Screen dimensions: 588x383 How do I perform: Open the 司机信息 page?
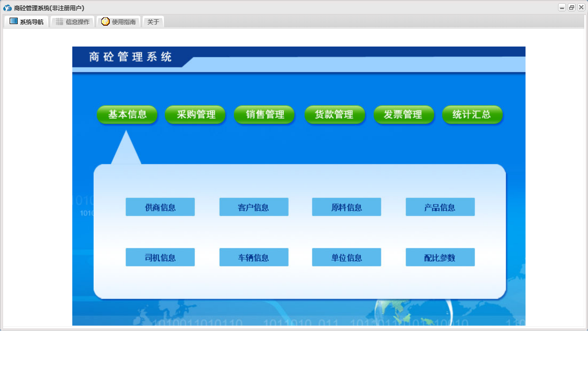pos(160,257)
